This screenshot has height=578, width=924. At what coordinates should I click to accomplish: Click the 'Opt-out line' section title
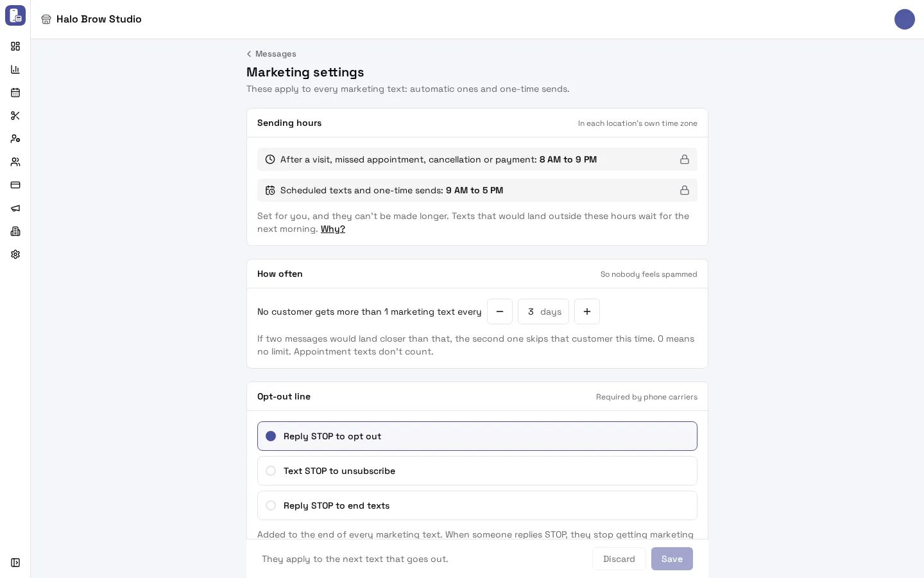(x=284, y=396)
